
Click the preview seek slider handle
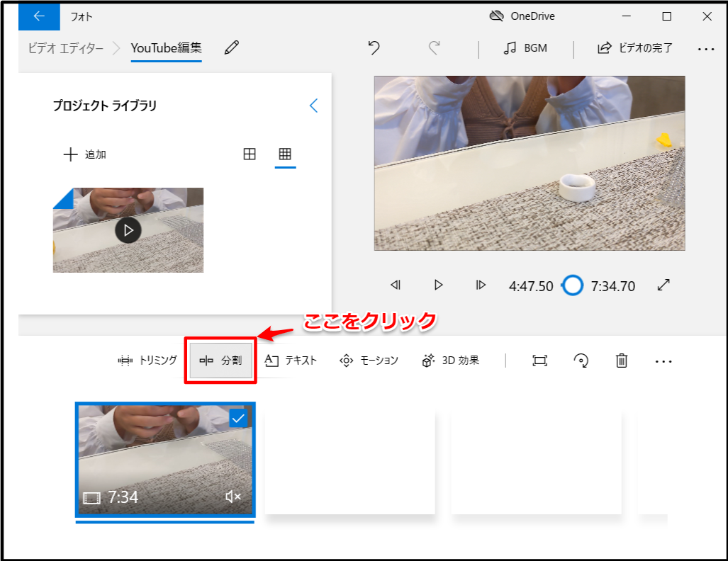coord(573,285)
